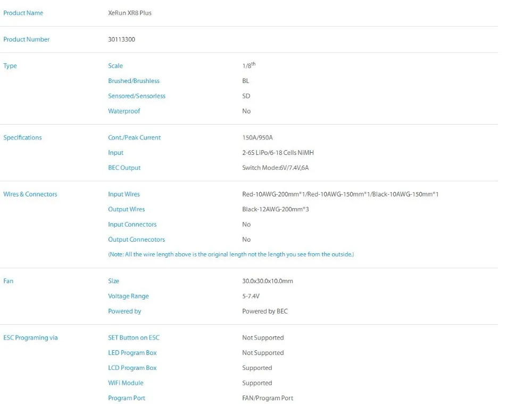532x404 pixels.
Task: Click the product number 30113300
Action: pyautogui.click(x=121, y=39)
